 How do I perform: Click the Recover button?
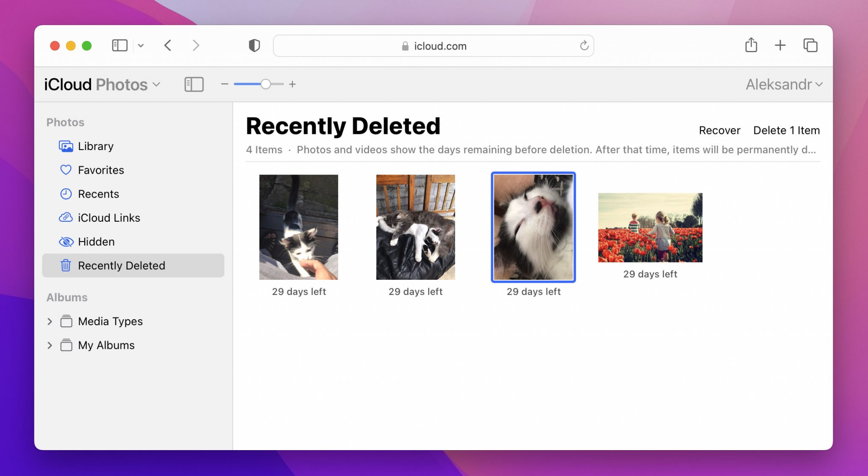[719, 130]
